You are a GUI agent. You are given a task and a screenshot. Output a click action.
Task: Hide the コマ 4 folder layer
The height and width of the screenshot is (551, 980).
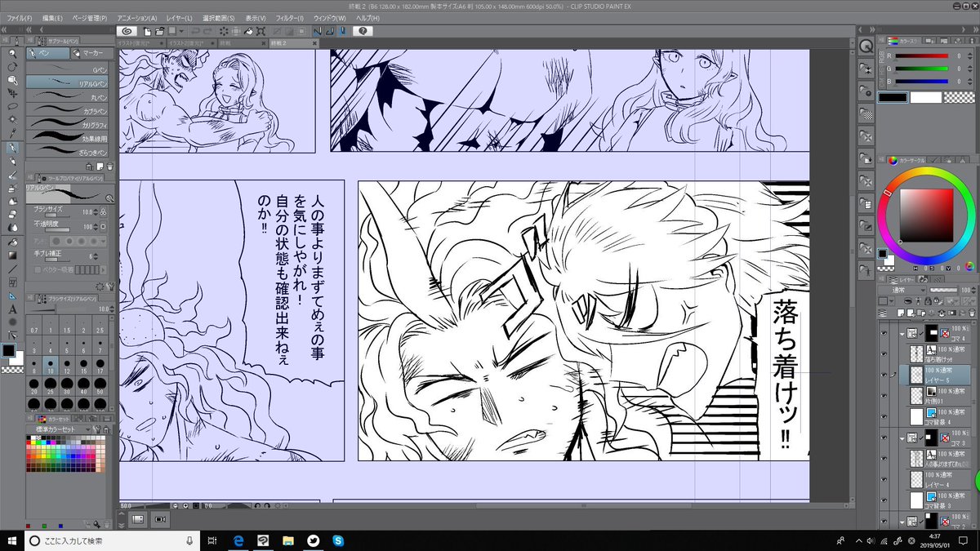tap(883, 334)
